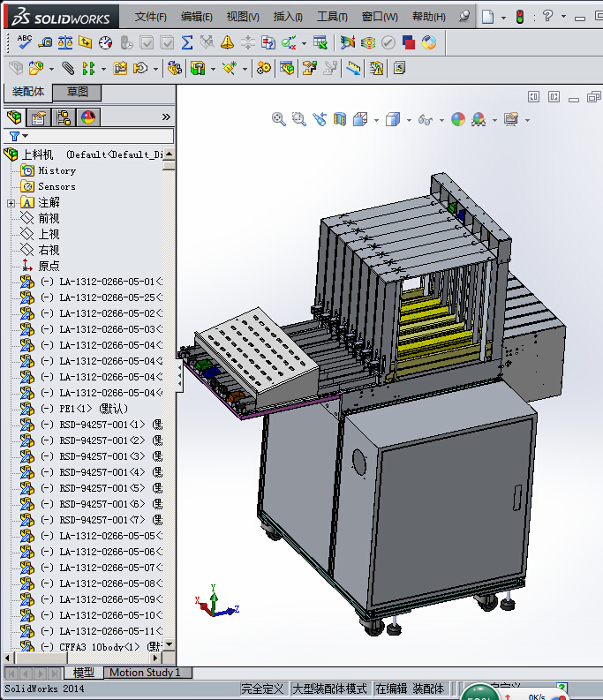Click the tree scroll-down arrow
The width and height of the screenshot is (603, 700).
(x=169, y=644)
